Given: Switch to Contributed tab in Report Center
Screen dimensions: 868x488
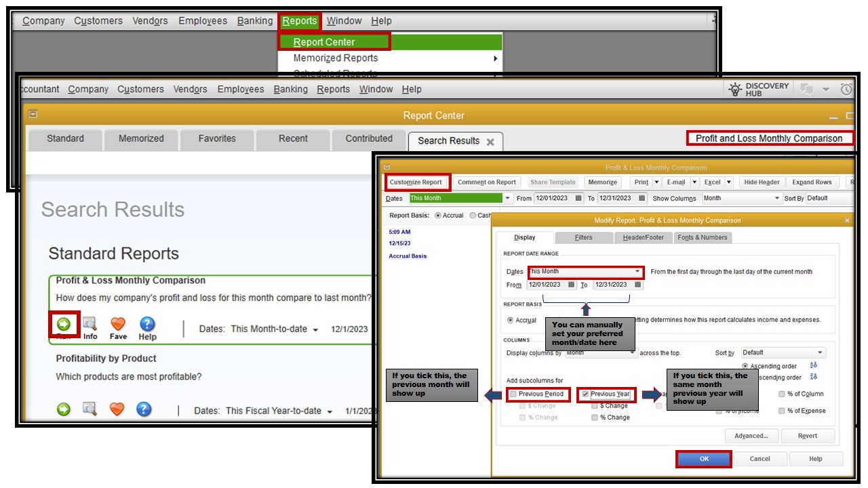Looking at the screenshot, I should tap(369, 139).
